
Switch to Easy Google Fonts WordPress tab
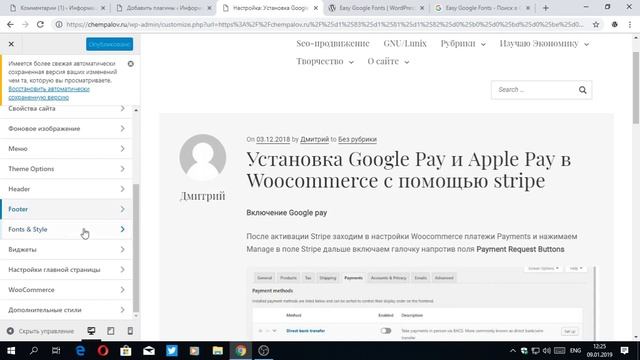[x=376, y=8]
